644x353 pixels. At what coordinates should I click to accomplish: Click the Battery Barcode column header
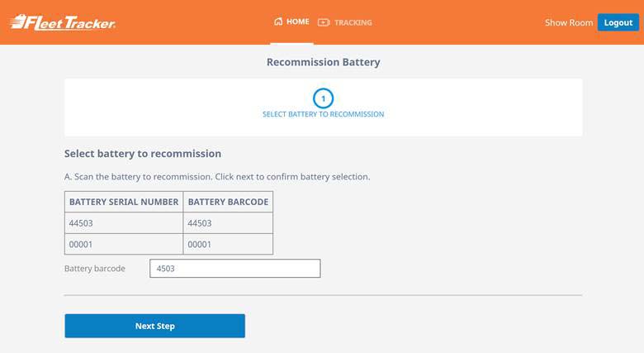coord(228,202)
